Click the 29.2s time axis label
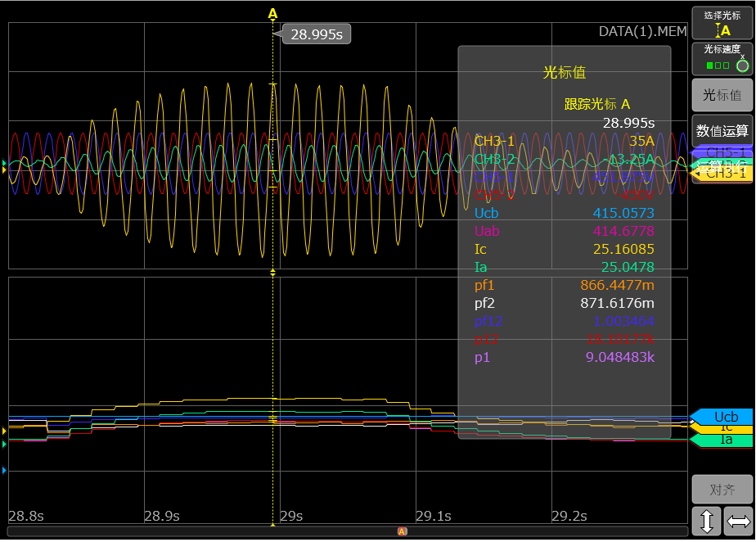756x542 pixels. (x=569, y=516)
